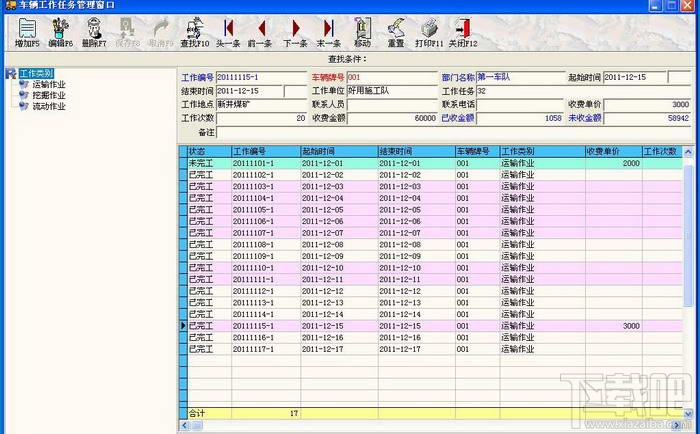
Task: Click the 起始时间 date field
Action: coord(634,77)
